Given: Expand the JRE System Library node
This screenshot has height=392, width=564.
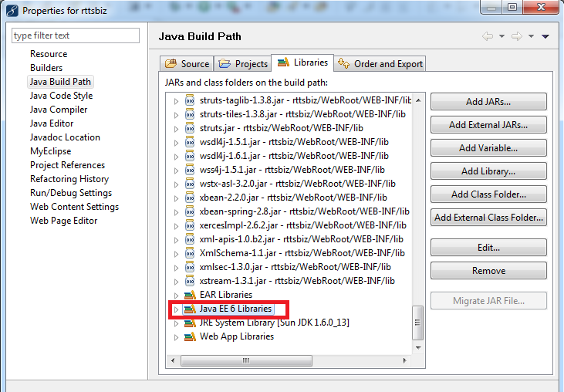Looking at the screenshot, I should coord(176,323).
